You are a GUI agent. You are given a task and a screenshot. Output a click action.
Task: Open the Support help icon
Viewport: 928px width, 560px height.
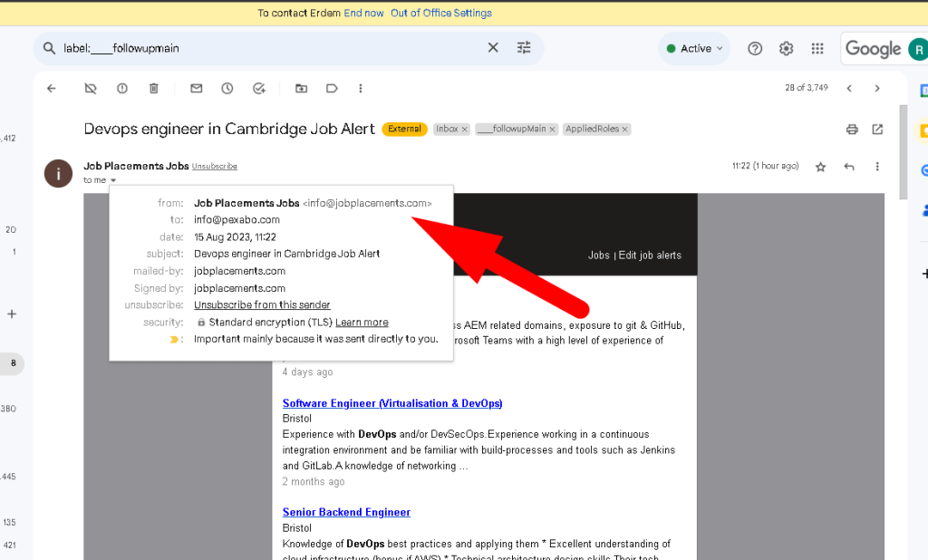coord(755,49)
